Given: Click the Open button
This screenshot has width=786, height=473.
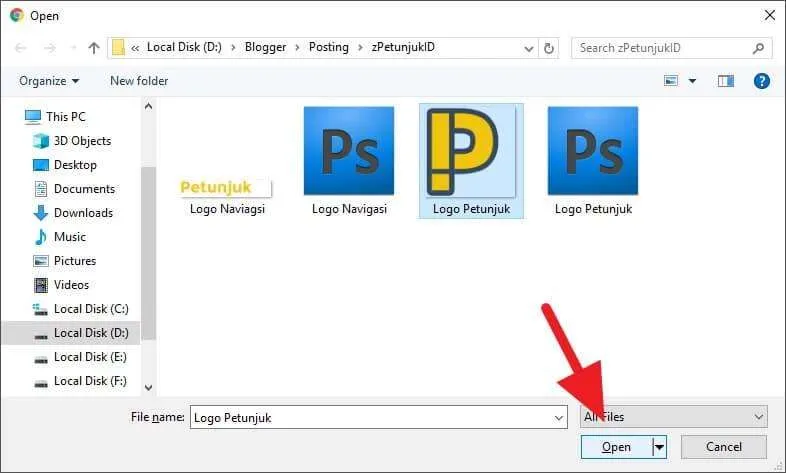Looking at the screenshot, I should coord(617,447).
